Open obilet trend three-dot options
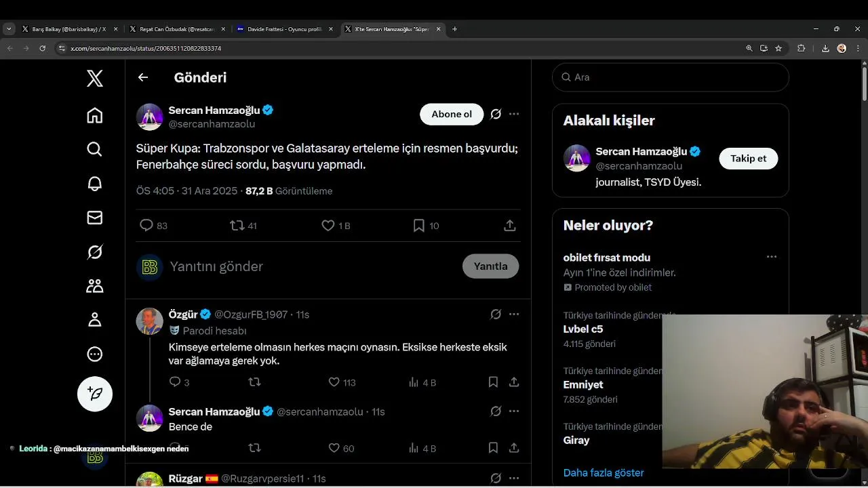This screenshot has height=488, width=868. 772,257
